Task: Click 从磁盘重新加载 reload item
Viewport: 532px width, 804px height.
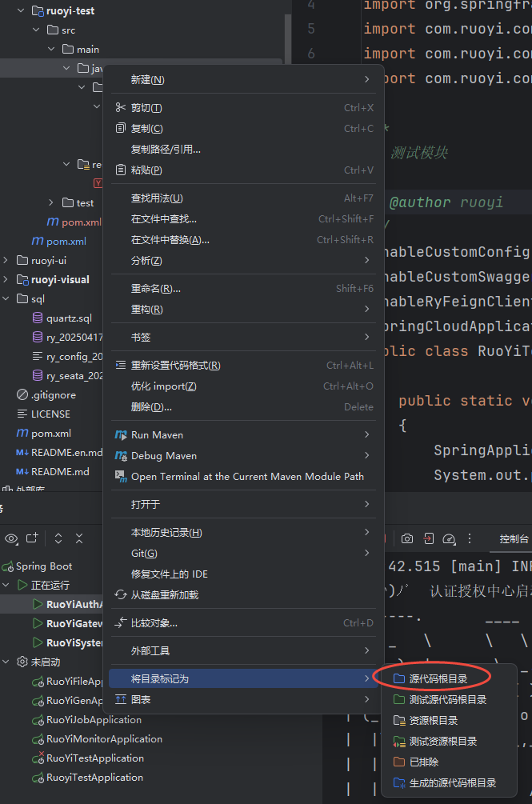Action: pos(164,594)
